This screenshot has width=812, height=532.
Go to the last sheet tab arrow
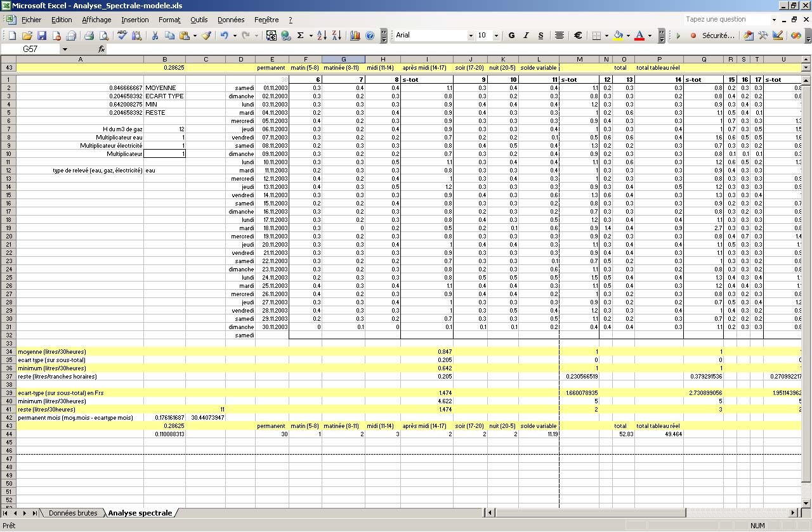click(x=36, y=513)
